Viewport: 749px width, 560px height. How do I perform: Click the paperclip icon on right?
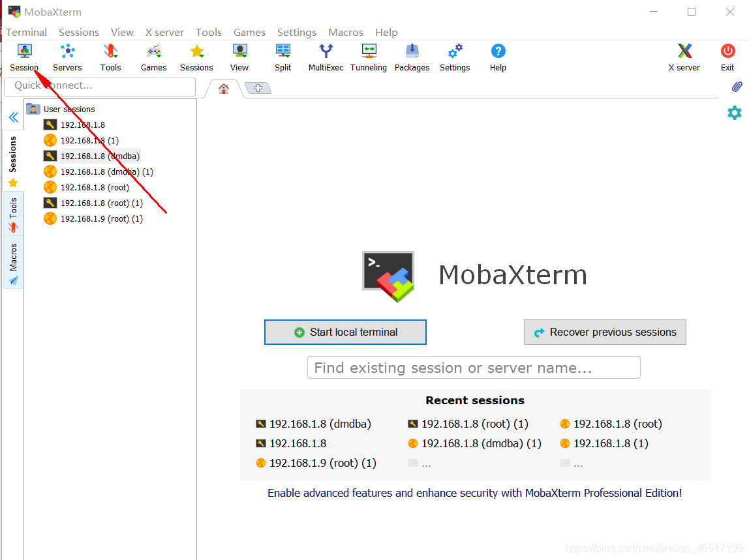(x=737, y=87)
